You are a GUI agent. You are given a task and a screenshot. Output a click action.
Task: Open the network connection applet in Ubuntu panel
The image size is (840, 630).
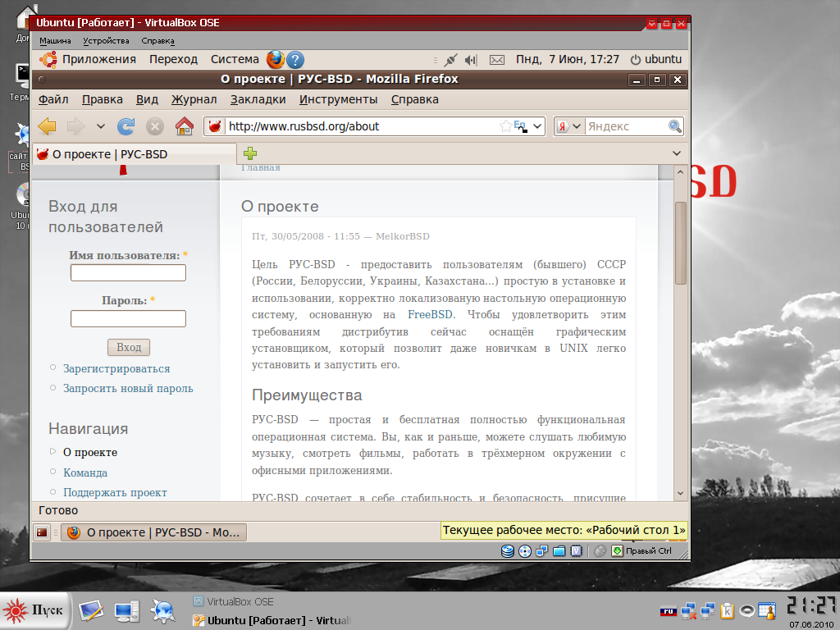point(451,60)
